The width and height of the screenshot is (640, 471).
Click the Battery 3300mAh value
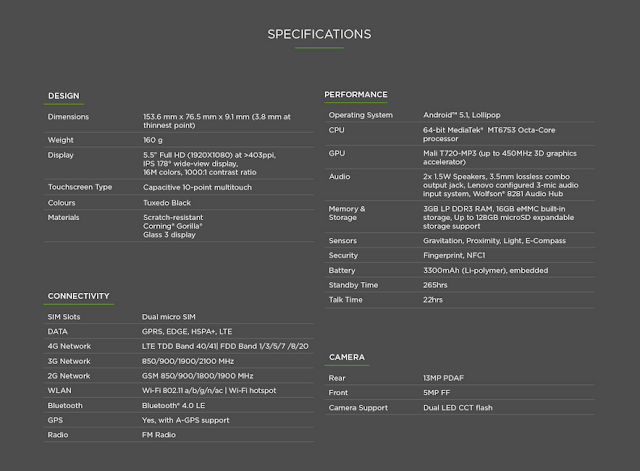point(486,270)
